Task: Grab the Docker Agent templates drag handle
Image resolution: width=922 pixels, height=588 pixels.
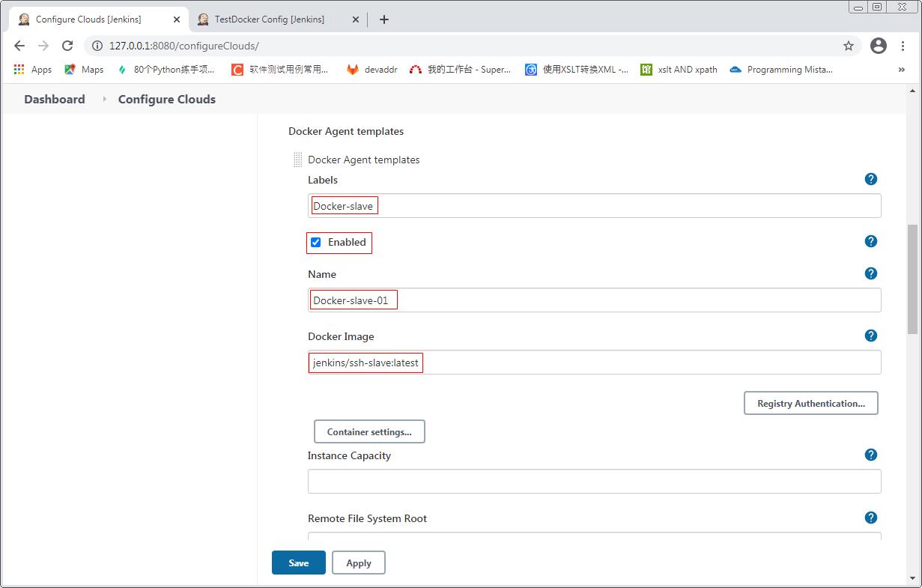Action: pos(297,160)
